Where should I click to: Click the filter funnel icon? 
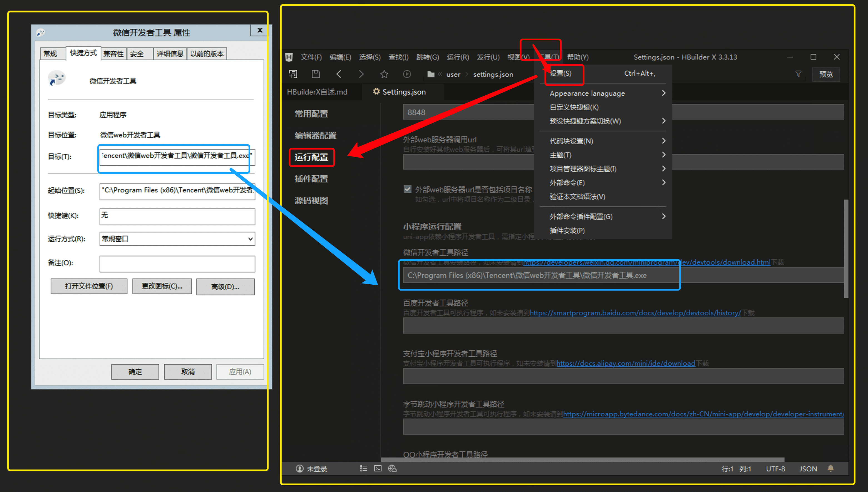798,74
